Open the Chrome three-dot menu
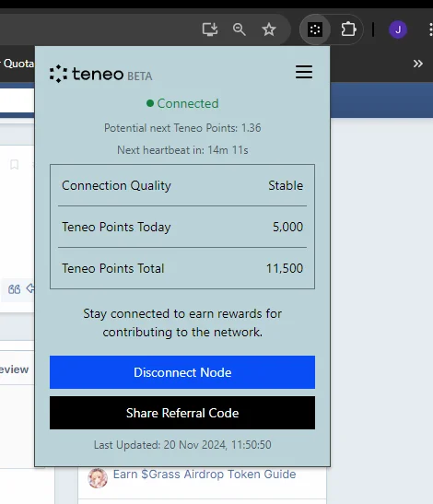The height and width of the screenshot is (504, 433). pos(430,29)
